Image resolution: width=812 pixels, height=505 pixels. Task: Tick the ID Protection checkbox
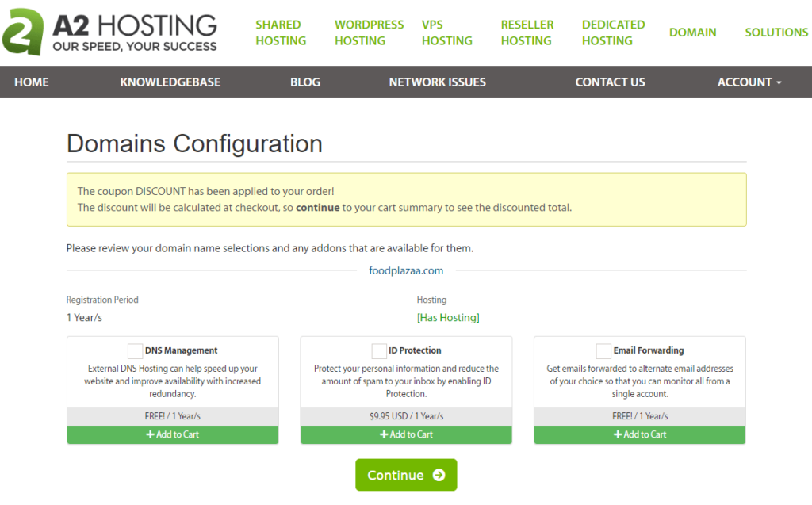pyautogui.click(x=379, y=351)
